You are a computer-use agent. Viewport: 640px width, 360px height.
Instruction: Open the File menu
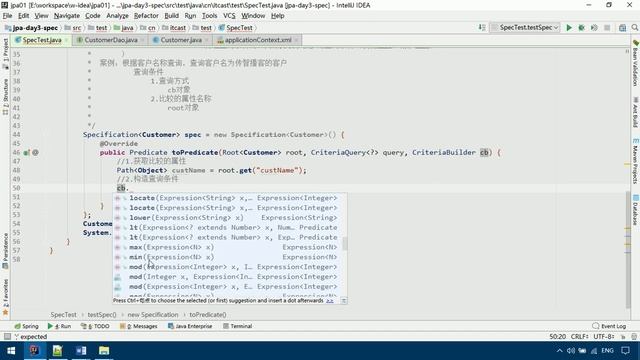point(7,16)
